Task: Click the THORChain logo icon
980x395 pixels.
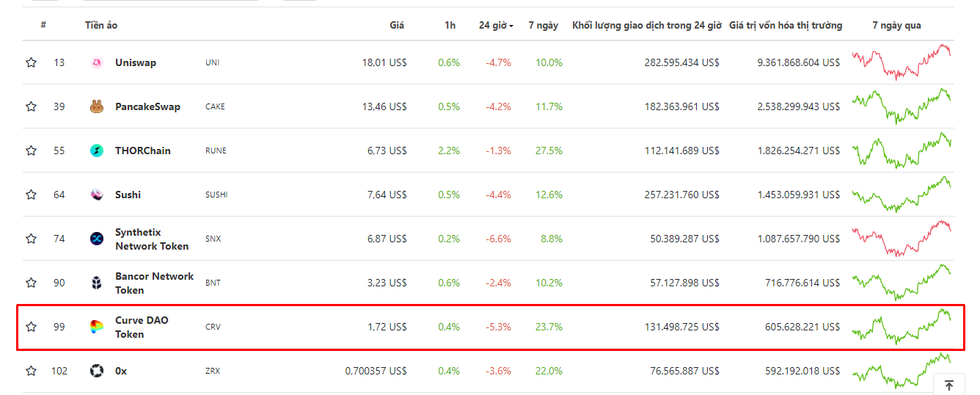Action: [97, 151]
